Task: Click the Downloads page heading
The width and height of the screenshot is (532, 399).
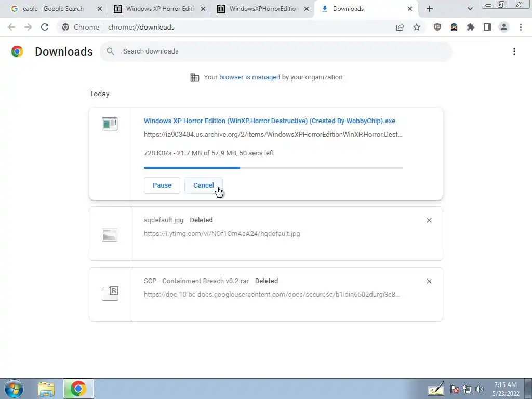Action: (x=64, y=51)
